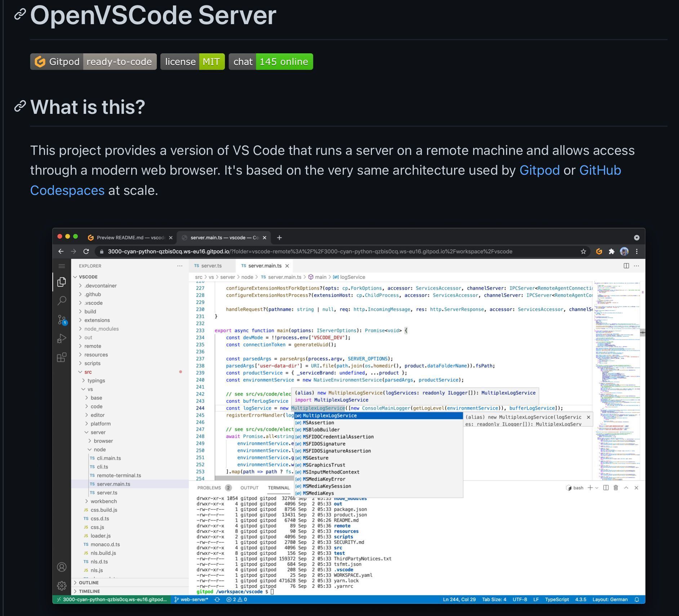Image resolution: width=679 pixels, height=616 pixels.
Task: Open remote-terminal.ts file
Action: point(119,476)
